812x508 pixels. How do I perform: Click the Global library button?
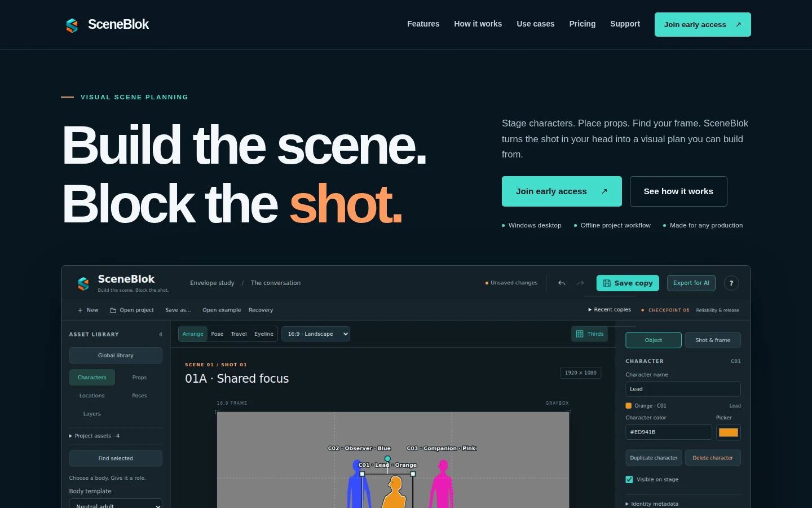click(x=116, y=356)
